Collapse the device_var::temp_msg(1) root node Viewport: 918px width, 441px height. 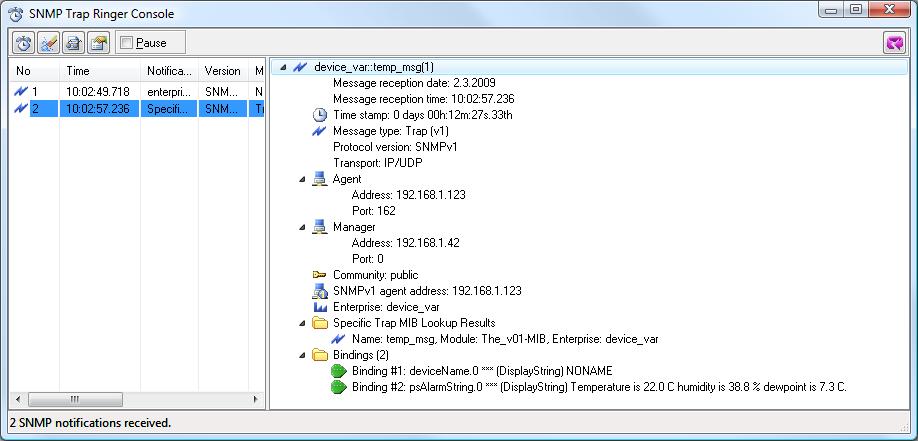tap(283, 68)
